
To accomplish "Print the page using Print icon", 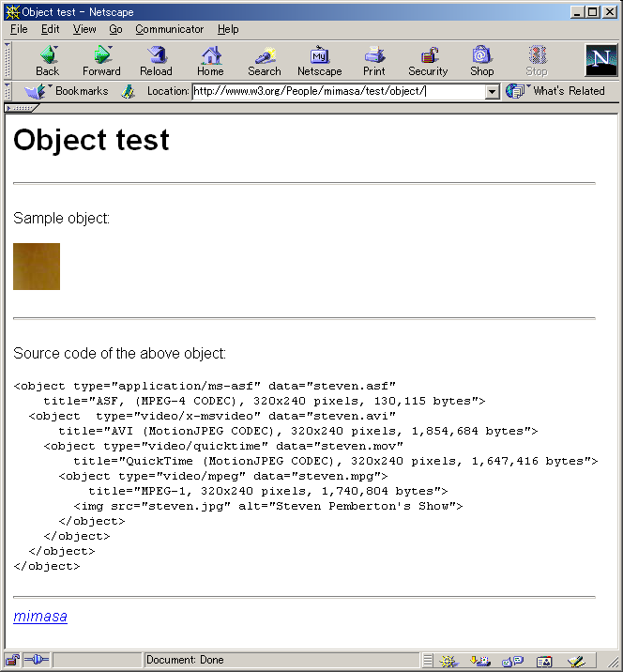I will click(374, 60).
